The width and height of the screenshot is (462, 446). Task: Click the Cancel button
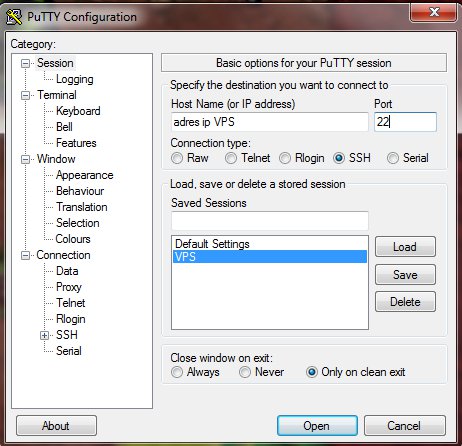404,425
